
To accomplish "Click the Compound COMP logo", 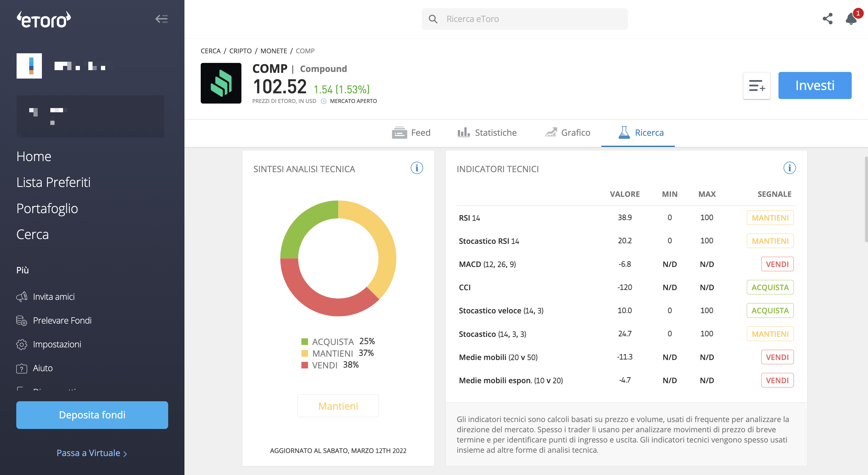I will (221, 83).
